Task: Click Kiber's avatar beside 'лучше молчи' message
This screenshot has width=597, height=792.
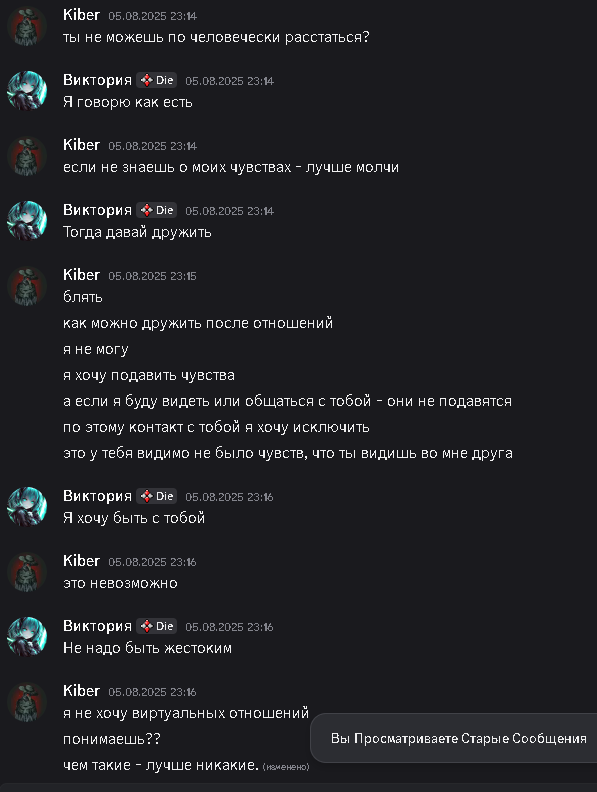Action: tap(27, 156)
